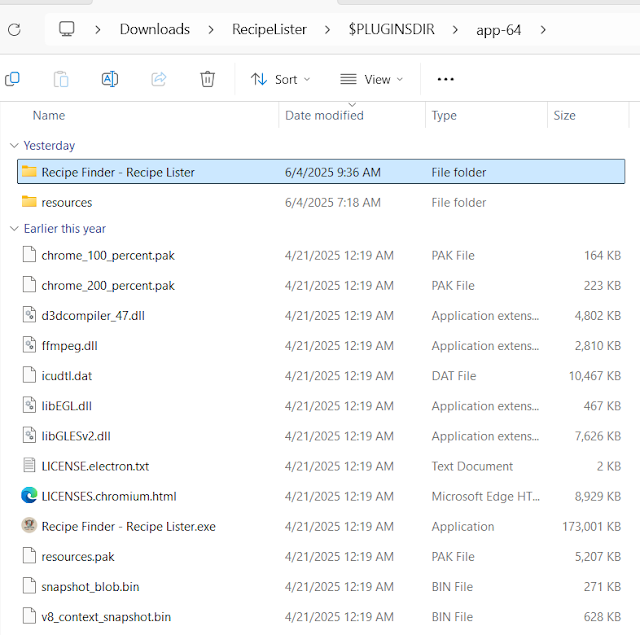Select chrome_200_percent.pak file icon
This screenshot has height=635, width=640.
click(29, 285)
